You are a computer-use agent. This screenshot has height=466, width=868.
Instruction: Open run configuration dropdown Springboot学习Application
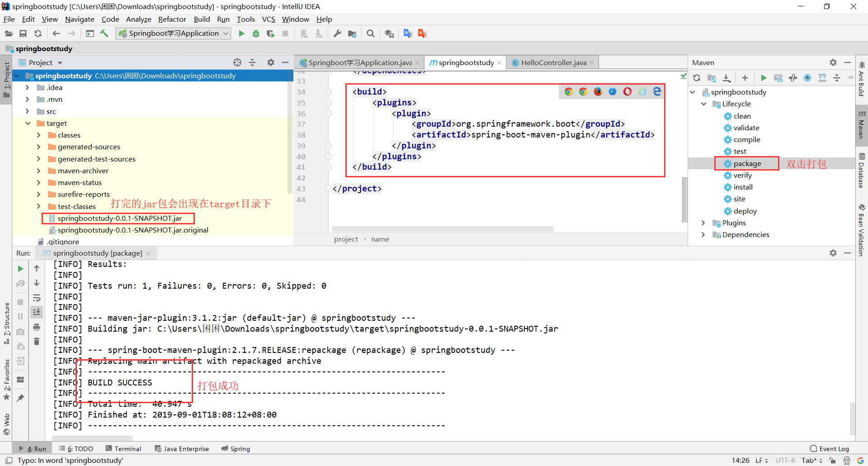174,33
